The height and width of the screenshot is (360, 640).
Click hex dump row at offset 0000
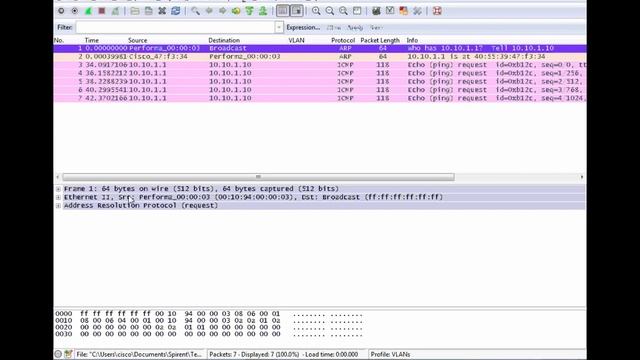click(209, 314)
